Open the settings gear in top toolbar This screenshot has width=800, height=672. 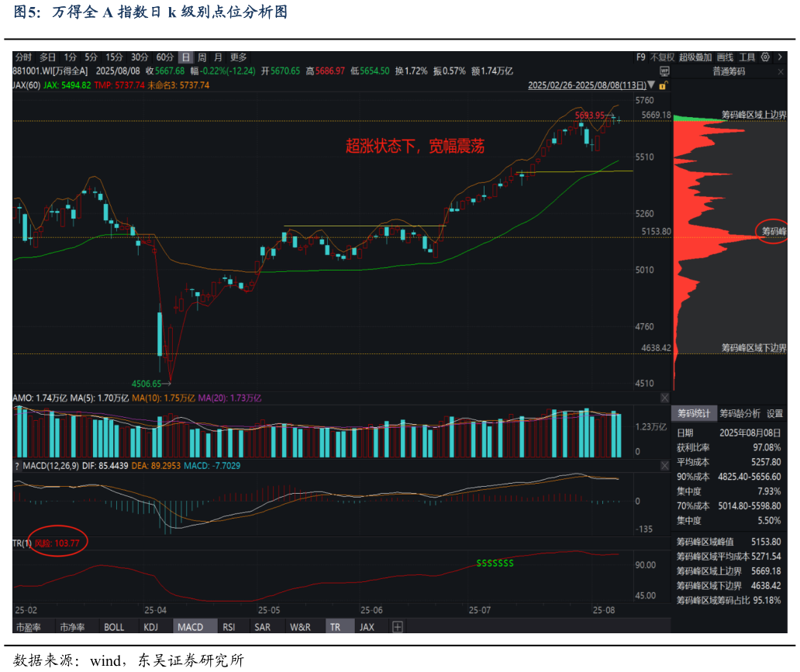[766, 57]
